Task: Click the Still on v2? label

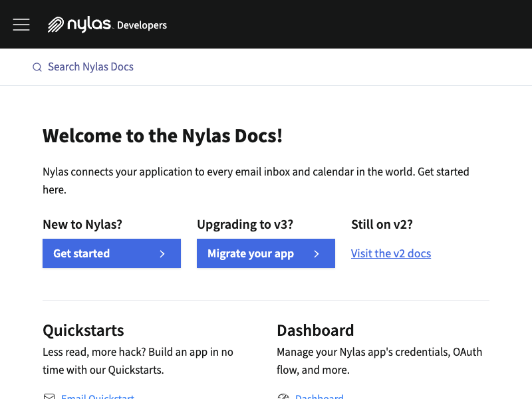Action: point(382,224)
